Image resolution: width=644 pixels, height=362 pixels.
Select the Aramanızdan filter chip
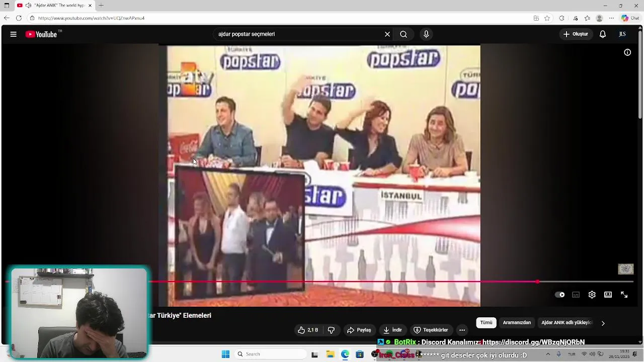(x=517, y=323)
